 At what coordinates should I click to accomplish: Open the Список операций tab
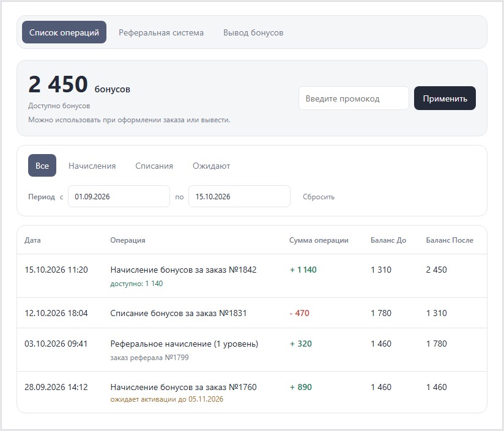(64, 32)
